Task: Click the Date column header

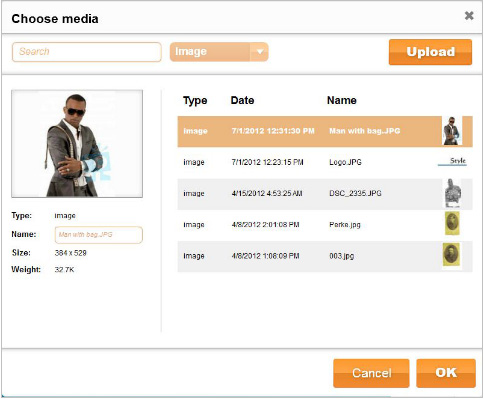Action: [242, 100]
